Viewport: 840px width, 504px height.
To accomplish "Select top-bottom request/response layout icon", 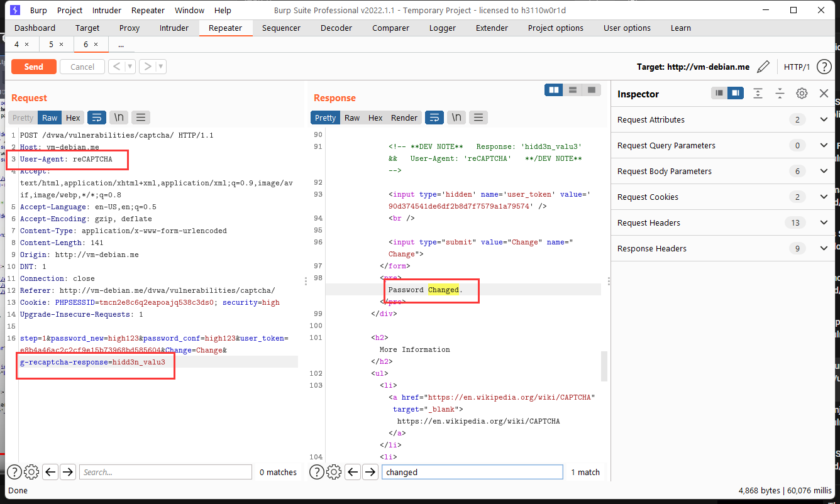I will tap(573, 90).
